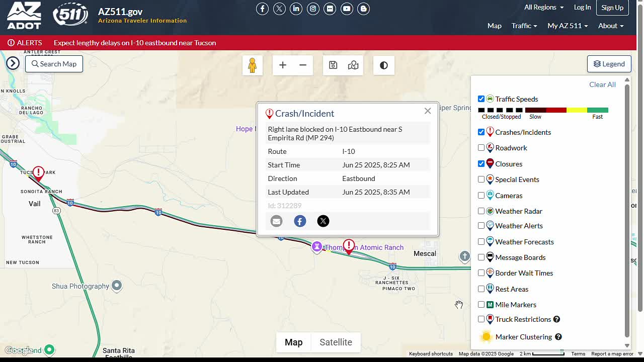The width and height of the screenshot is (644, 362).
Task: Open the AZ511 YouTube channel icon
Action: click(x=347, y=9)
